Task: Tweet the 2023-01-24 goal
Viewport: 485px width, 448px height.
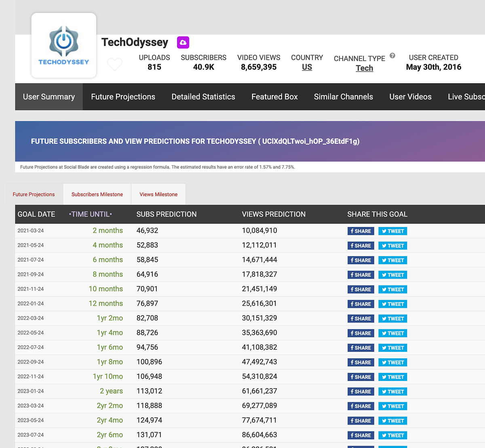Action: pyautogui.click(x=393, y=391)
